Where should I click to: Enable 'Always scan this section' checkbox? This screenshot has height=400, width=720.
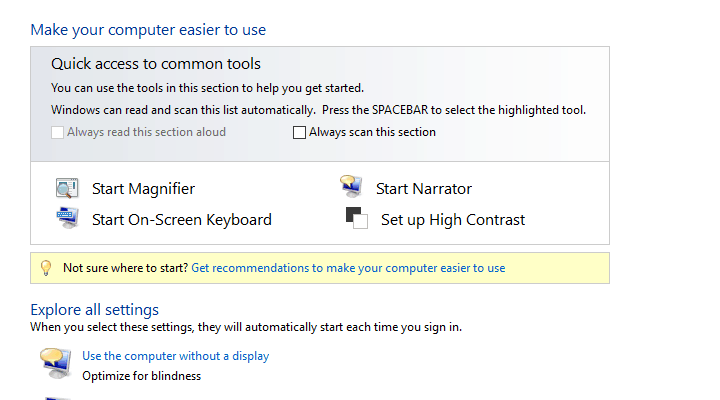299,132
